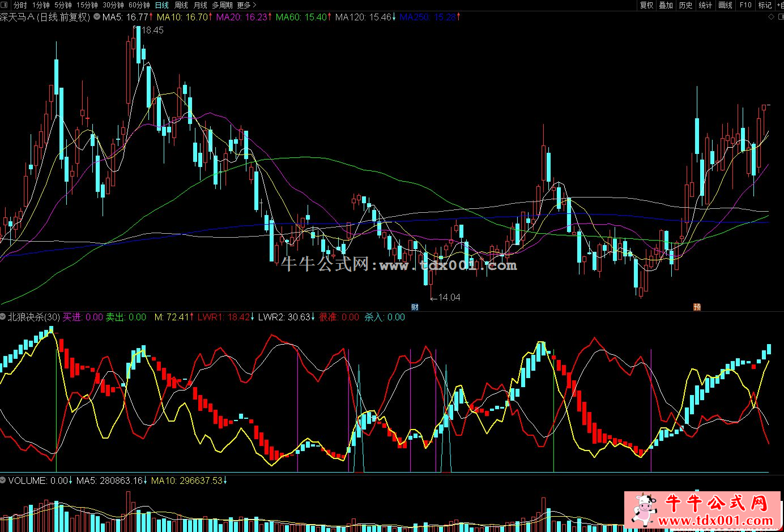
Task: Switch to 30分钟 period
Action: coord(113,5)
